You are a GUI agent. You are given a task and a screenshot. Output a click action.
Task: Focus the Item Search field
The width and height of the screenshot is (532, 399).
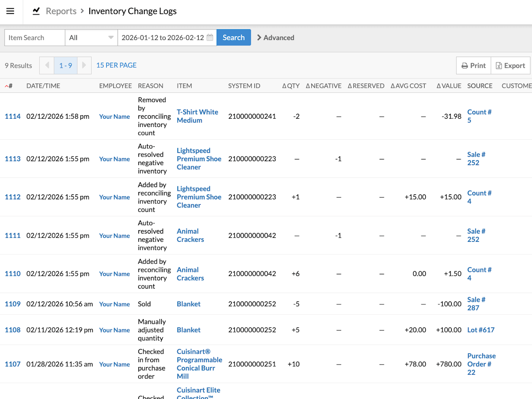[35, 38]
